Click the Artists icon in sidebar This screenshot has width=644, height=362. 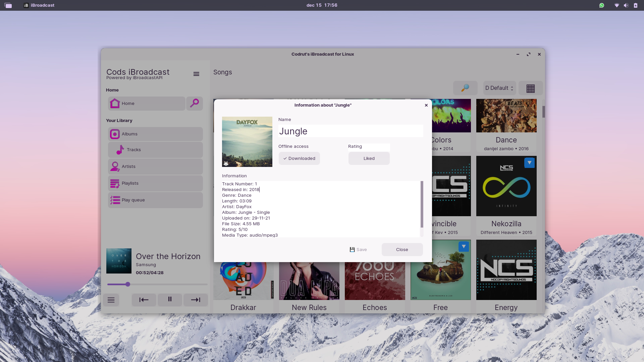[x=115, y=166]
